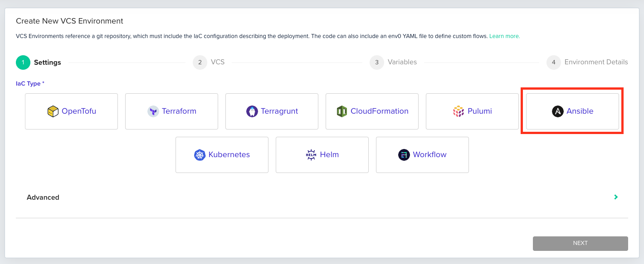Go to step 2 circle
The height and width of the screenshot is (264, 644).
[200, 62]
